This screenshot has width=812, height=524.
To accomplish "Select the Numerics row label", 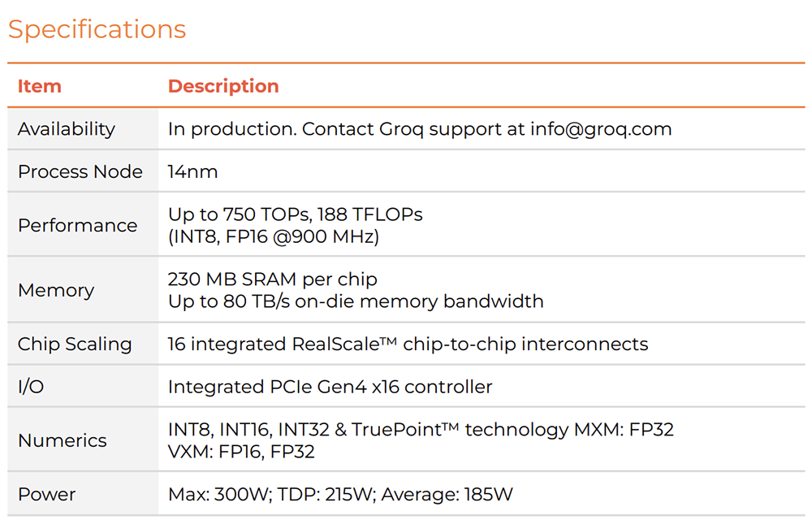I will (63, 440).
